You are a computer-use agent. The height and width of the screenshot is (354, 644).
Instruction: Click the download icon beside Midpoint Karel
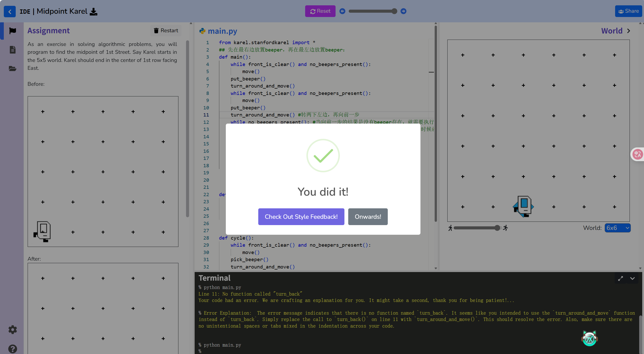(94, 12)
